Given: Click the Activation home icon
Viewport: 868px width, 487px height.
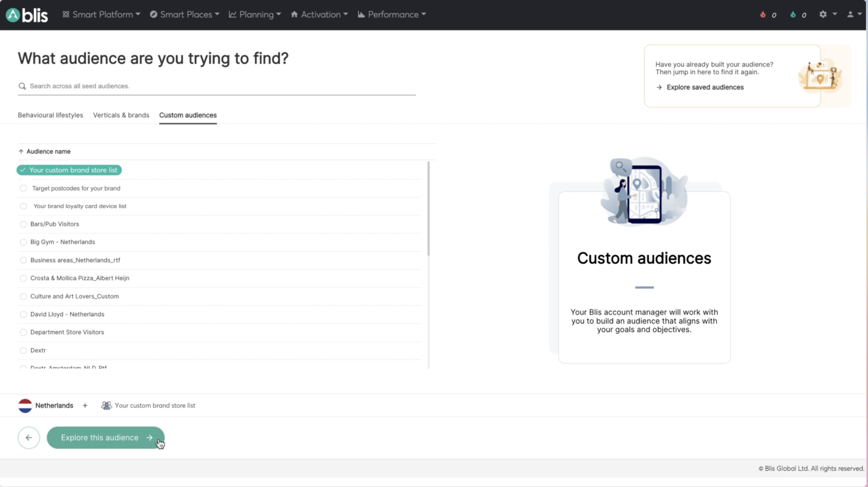Looking at the screenshot, I should [x=294, y=14].
